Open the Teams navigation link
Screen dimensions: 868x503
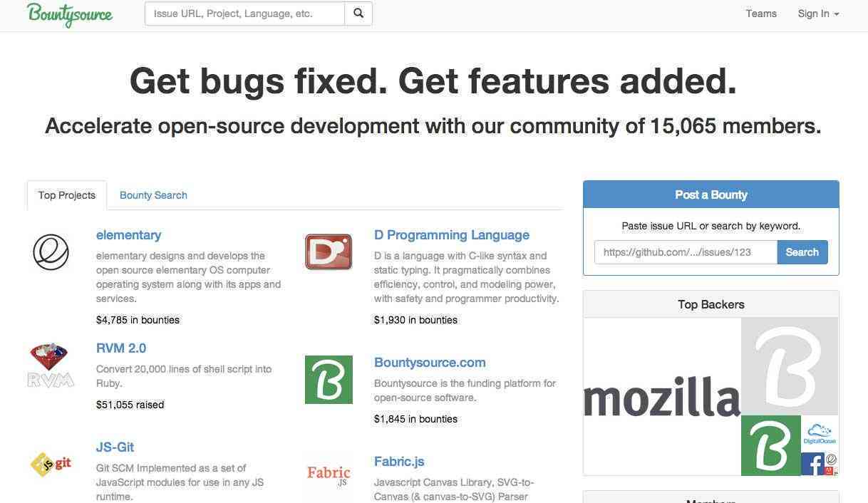tap(761, 14)
